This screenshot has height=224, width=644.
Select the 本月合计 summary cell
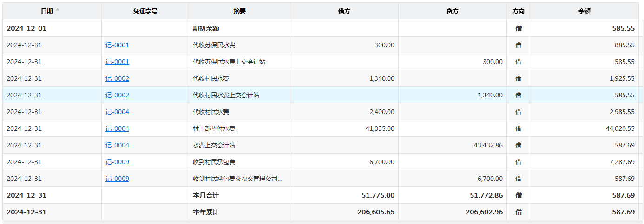click(x=206, y=195)
